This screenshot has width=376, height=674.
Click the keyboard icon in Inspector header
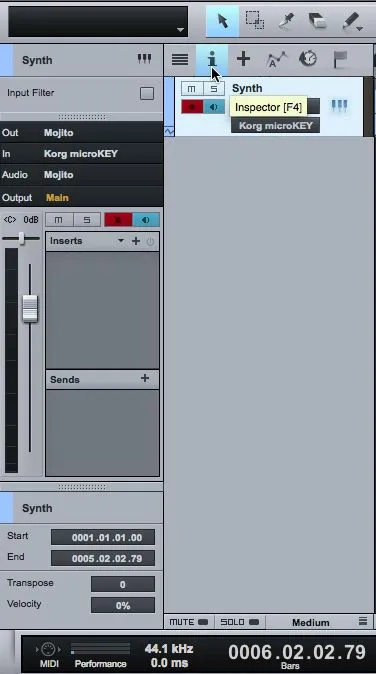pyautogui.click(x=144, y=59)
